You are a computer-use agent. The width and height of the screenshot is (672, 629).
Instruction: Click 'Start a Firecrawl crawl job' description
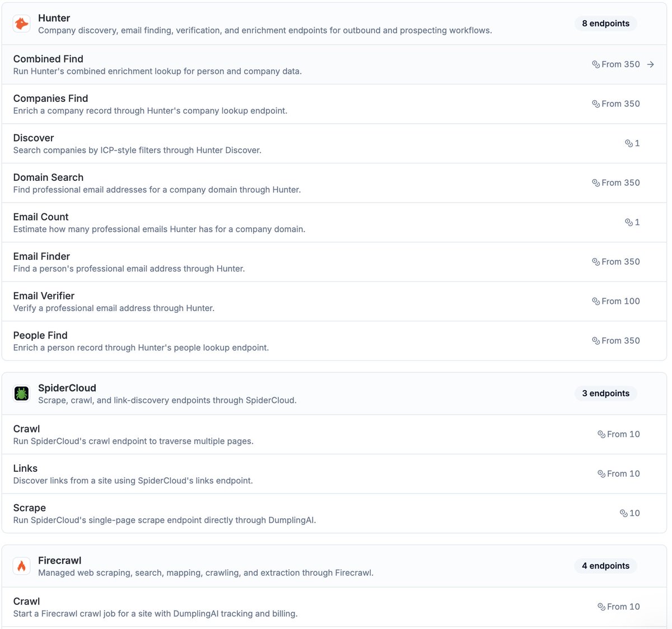click(155, 613)
